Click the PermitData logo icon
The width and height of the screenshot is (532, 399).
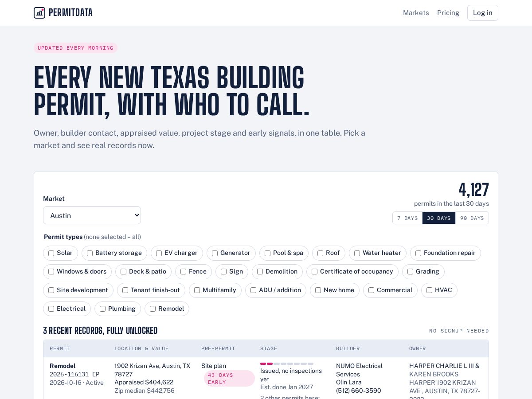(x=39, y=13)
